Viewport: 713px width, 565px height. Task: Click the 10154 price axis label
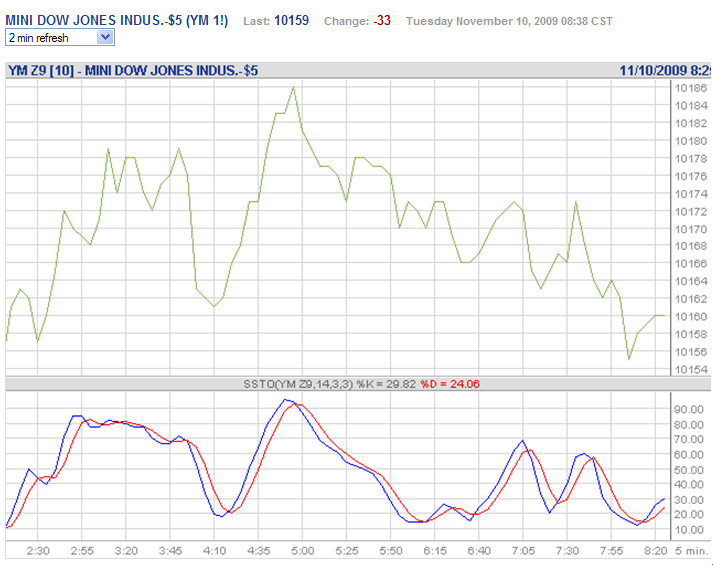tap(691, 370)
